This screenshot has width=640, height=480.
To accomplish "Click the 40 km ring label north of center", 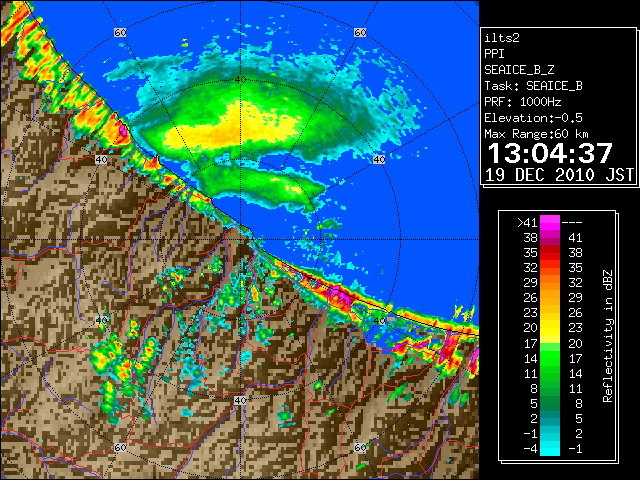I will click(240, 80).
